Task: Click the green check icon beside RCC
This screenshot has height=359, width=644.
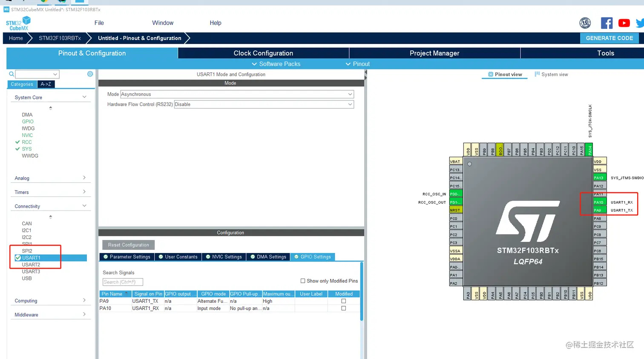Action: click(17, 142)
